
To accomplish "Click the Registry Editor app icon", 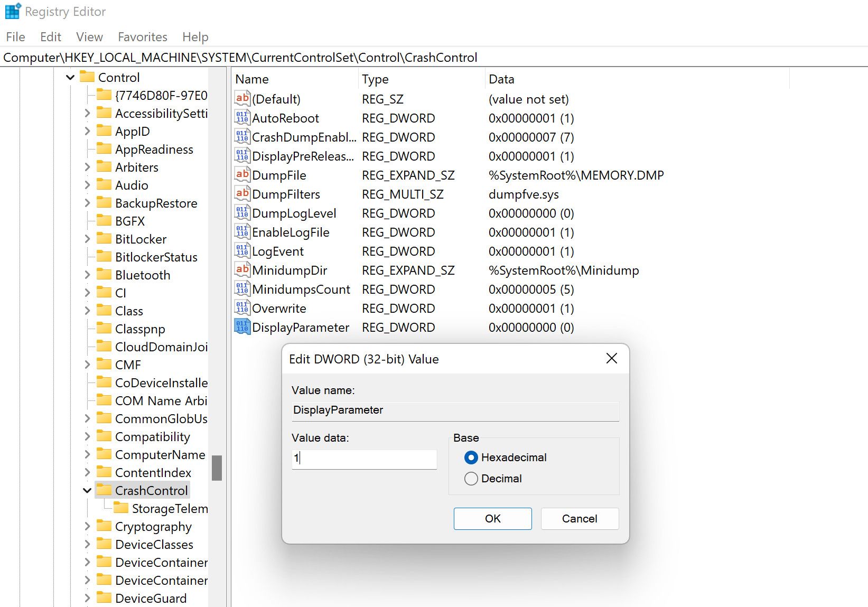I will pos(12,12).
